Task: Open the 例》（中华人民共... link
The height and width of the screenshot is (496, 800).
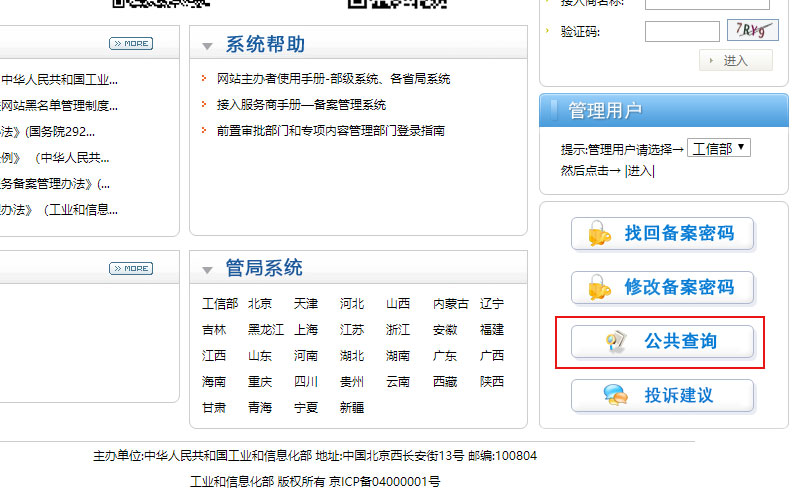Action: click(55, 158)
